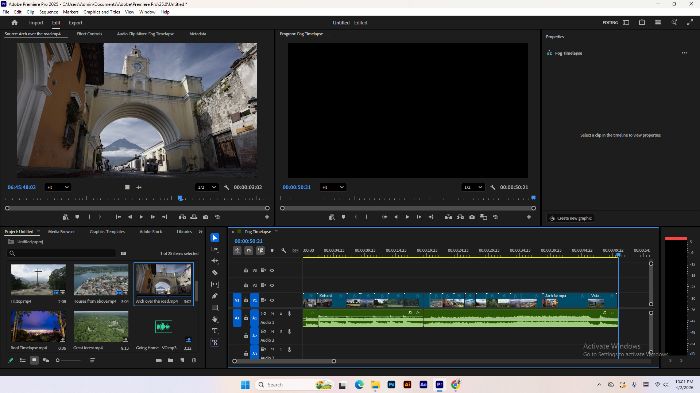Click the Export Frame camera icon in Source monitor
The height and width of the screenshot is (393, 700).
tap(205, 217)
